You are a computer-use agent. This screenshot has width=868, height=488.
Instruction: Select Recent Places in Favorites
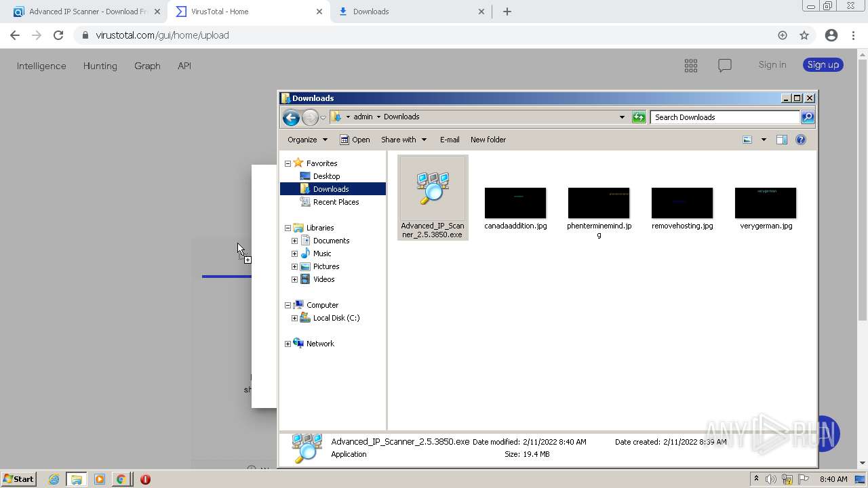[x=336, y=202]
